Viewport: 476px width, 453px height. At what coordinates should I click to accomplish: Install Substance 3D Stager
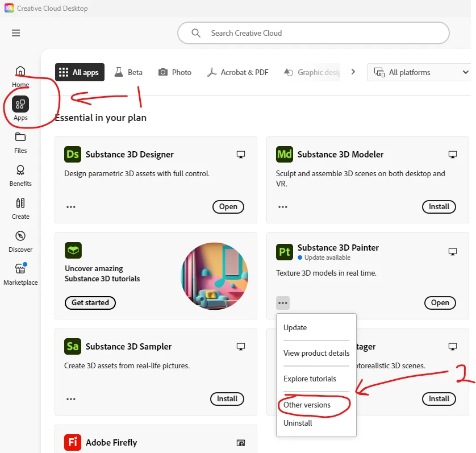(x=439, y=398)
